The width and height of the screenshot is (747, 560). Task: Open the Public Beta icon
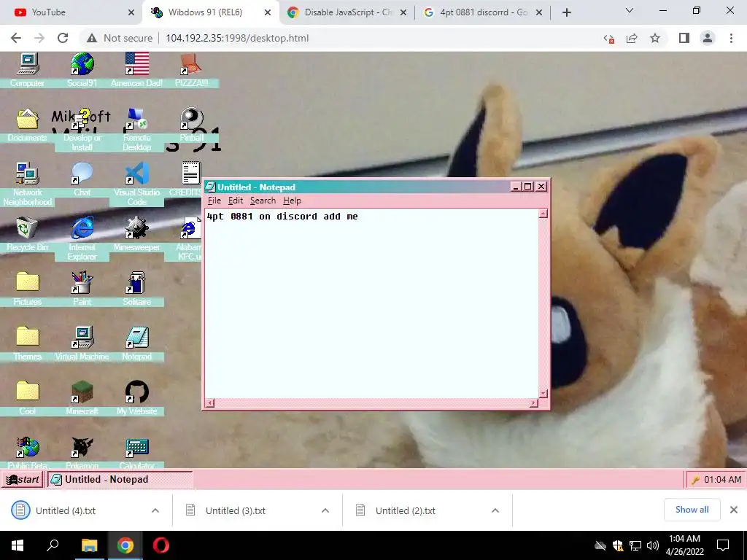click(x=28, y=448)
